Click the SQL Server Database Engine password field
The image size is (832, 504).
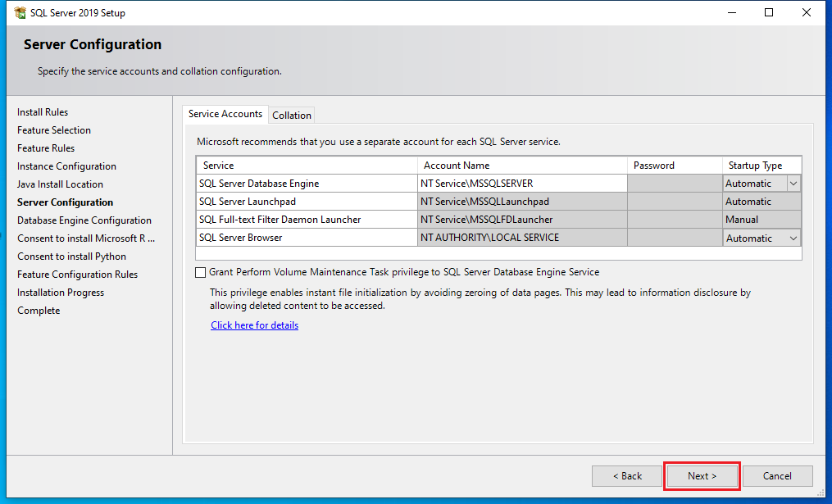pos(674,184)
